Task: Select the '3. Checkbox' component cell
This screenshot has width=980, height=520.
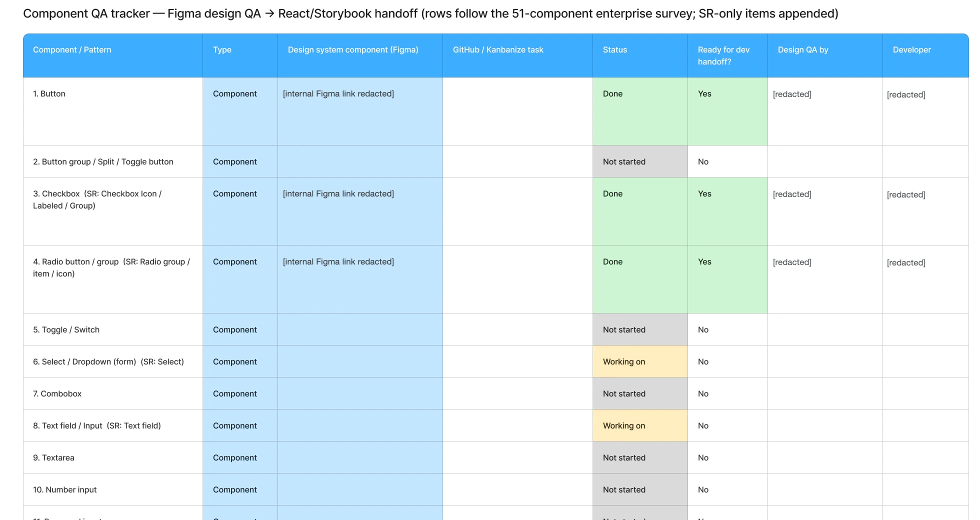Action: pos(113,211)
